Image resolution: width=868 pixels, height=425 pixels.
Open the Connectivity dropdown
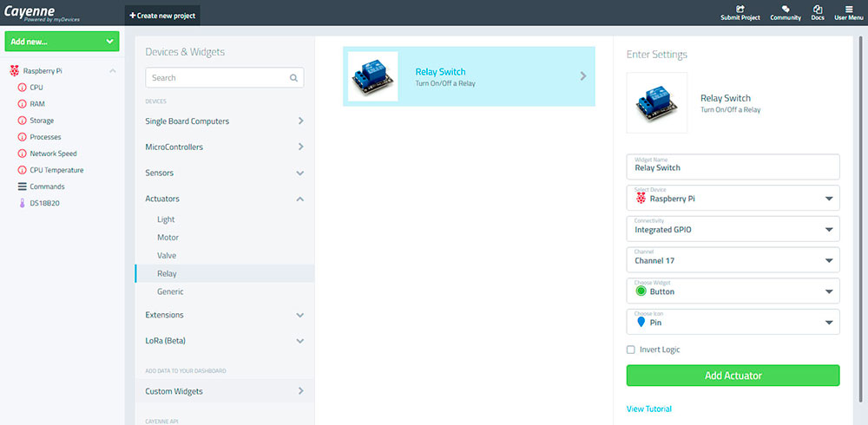click(733, 229)
